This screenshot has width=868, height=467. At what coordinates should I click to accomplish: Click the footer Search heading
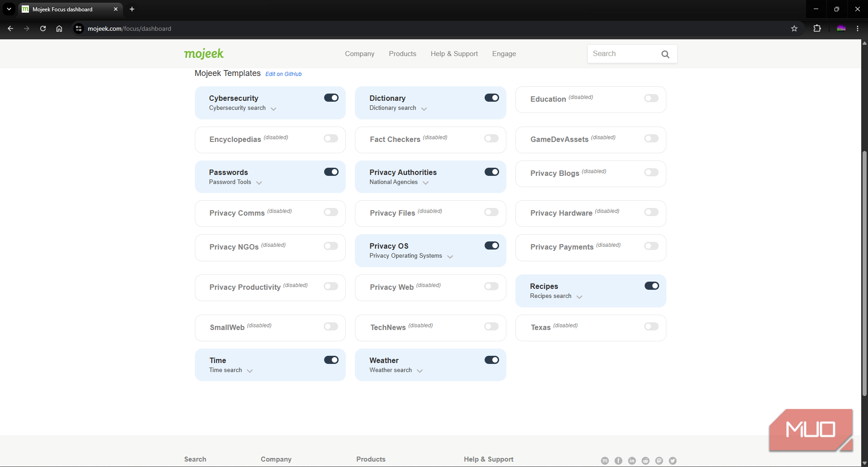[x=195, y=459]
